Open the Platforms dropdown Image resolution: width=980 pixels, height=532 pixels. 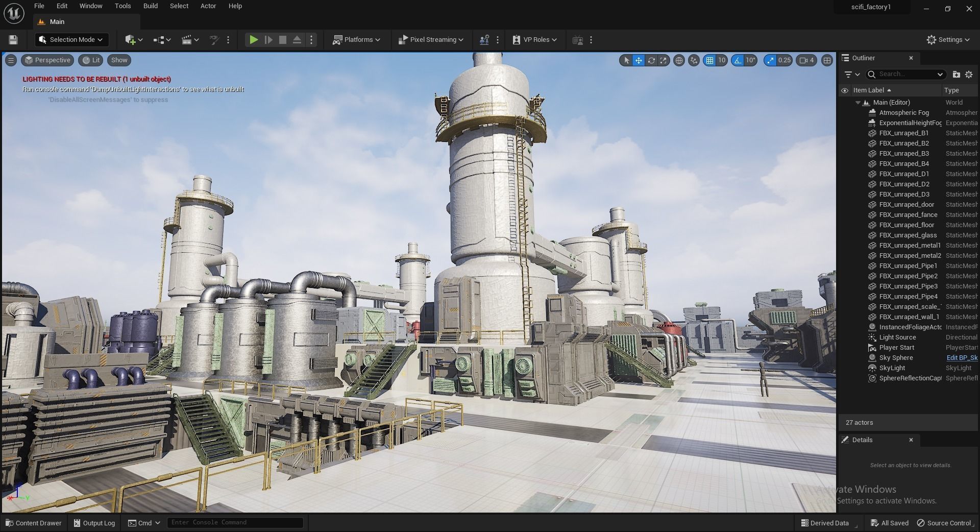[x=356, y=40]
